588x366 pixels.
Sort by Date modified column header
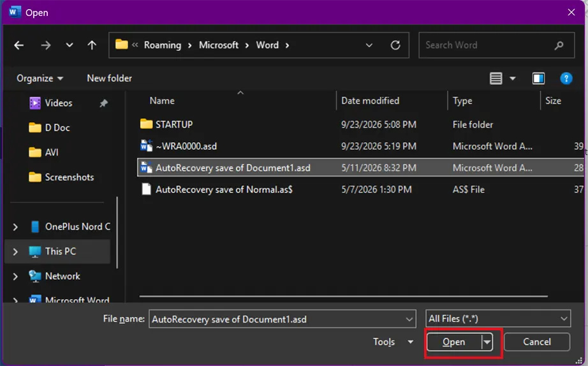(x=370, y=101)
